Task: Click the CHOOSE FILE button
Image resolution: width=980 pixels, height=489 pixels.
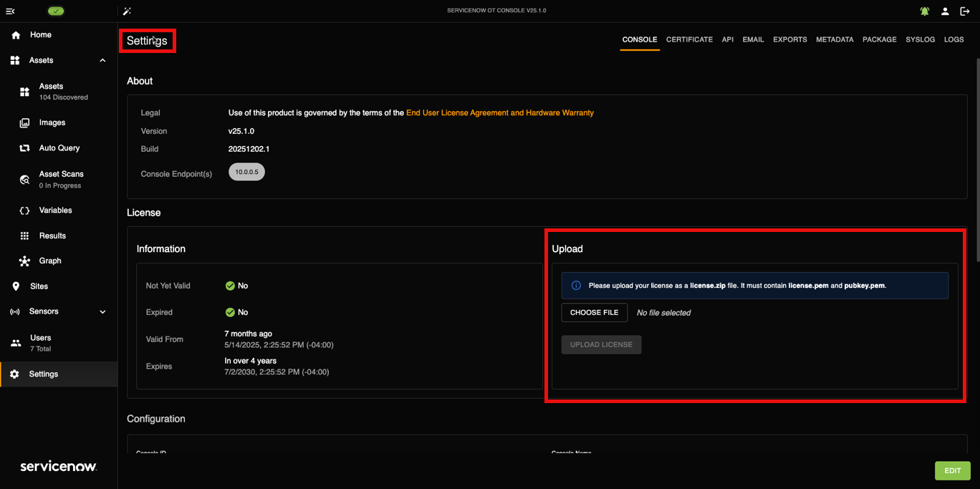Action: pos(595,313)
